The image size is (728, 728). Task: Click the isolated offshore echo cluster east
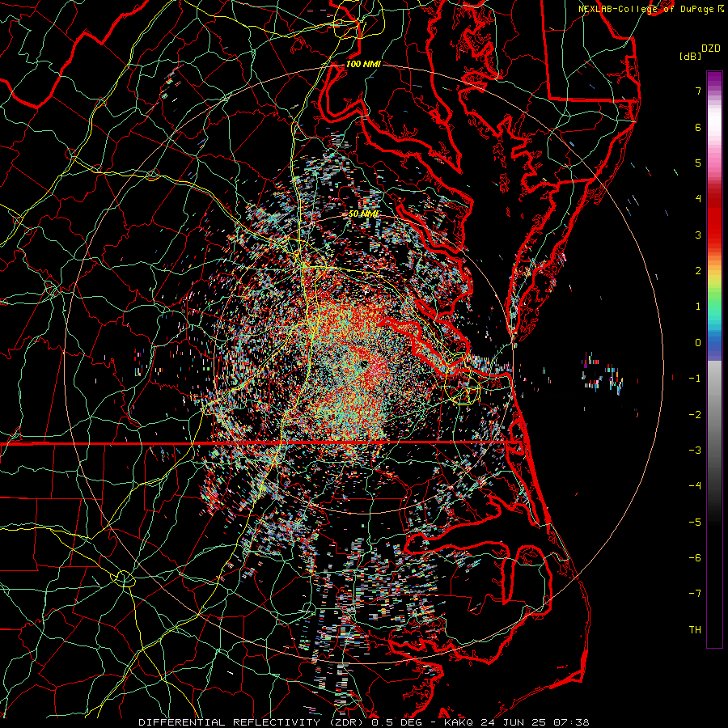[603, 374]
